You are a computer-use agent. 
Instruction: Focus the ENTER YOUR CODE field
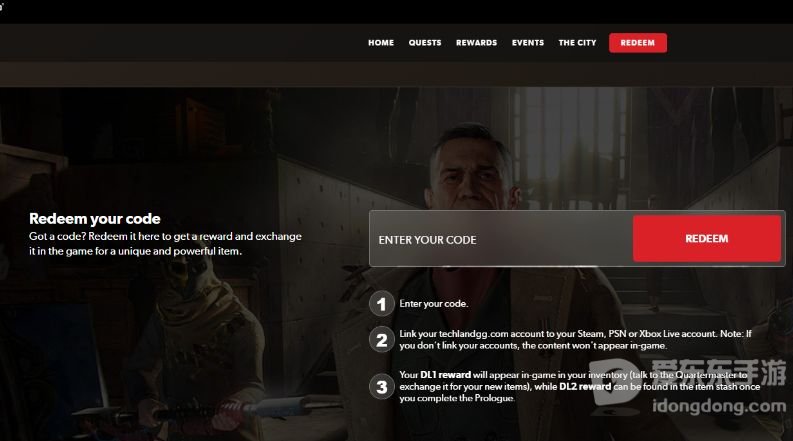pyautogui.click(x=501, y=239)
